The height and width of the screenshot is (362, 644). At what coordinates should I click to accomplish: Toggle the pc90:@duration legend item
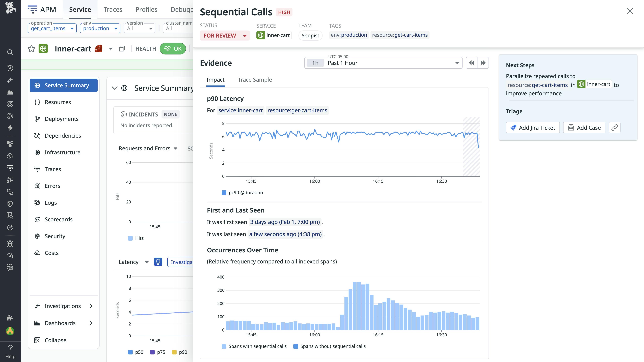pyautogui.click(x=242, y=192)
